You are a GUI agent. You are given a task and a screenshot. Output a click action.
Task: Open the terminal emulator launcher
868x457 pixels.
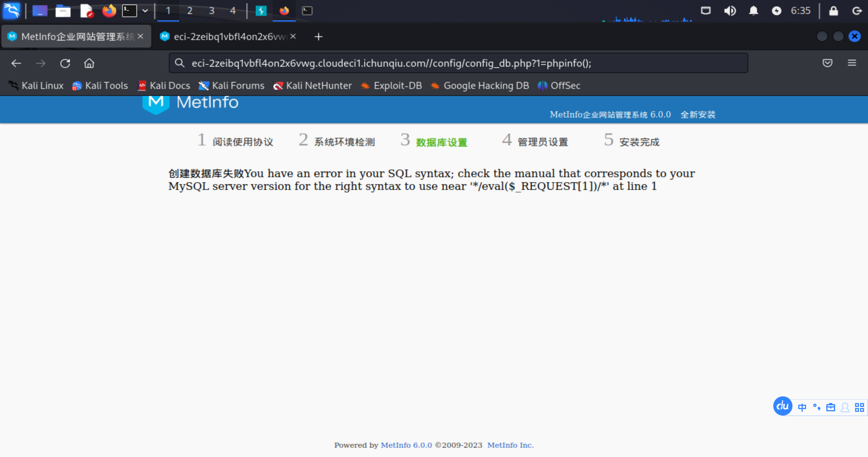click(x=130, y=11)
